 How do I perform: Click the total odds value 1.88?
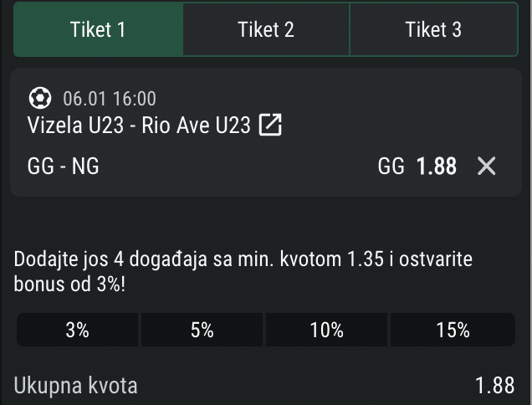tap(494, 386)
